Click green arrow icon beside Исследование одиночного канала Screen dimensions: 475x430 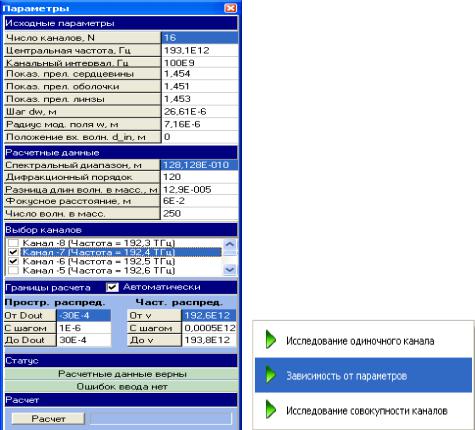[x=271, y=340]
